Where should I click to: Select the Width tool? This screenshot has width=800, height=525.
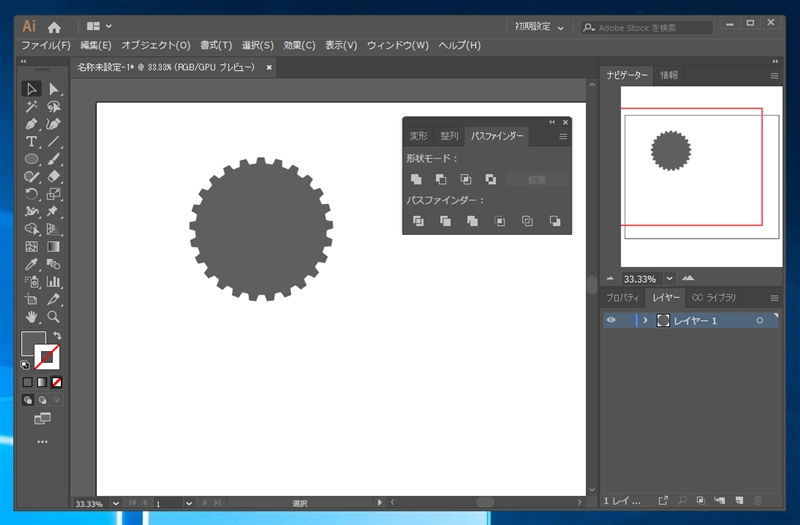click(x=31, y=211)
